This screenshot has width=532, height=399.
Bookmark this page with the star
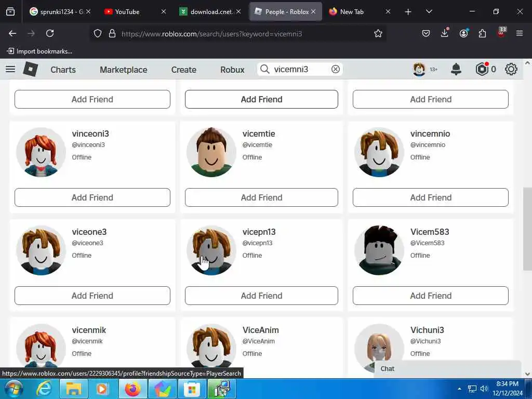tap(378, 34)
